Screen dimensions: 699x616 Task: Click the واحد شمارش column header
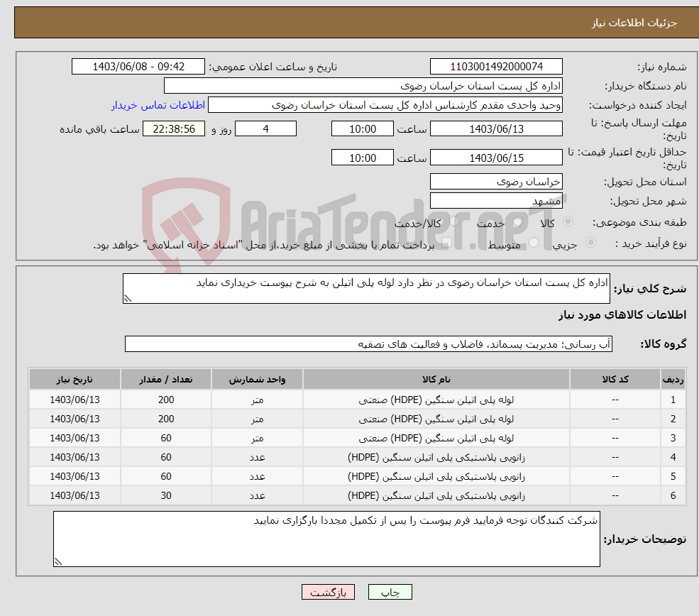tap(257, 379)
